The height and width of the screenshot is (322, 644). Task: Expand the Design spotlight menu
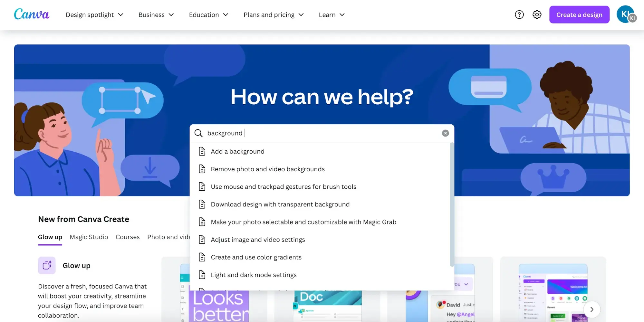94,15
